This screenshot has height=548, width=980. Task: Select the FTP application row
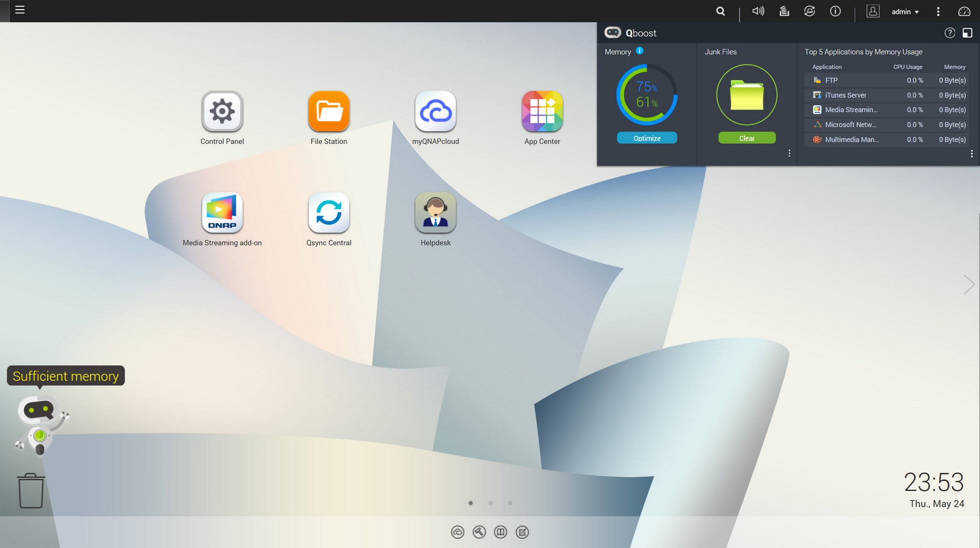(x=887, y=81)
